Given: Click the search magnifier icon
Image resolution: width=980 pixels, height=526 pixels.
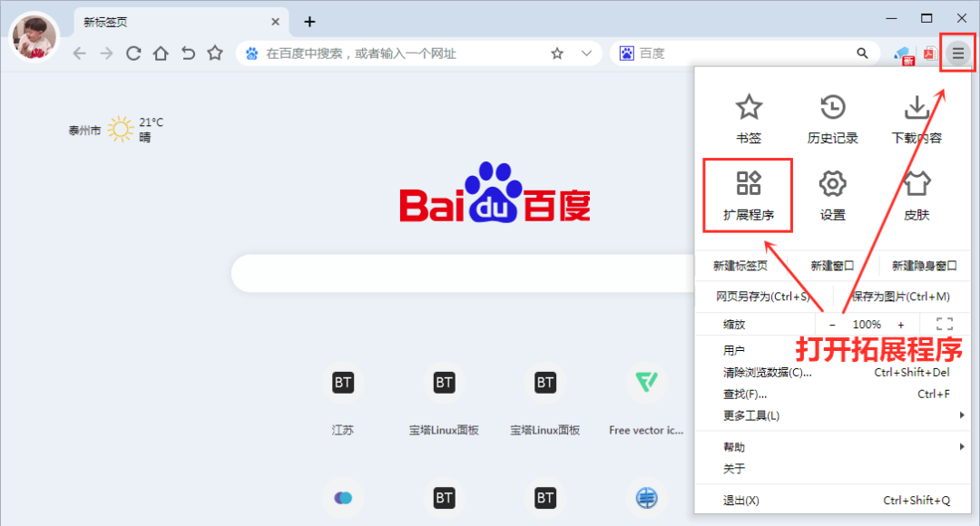Looking at the screenshot, I should [x=862, y=54].
